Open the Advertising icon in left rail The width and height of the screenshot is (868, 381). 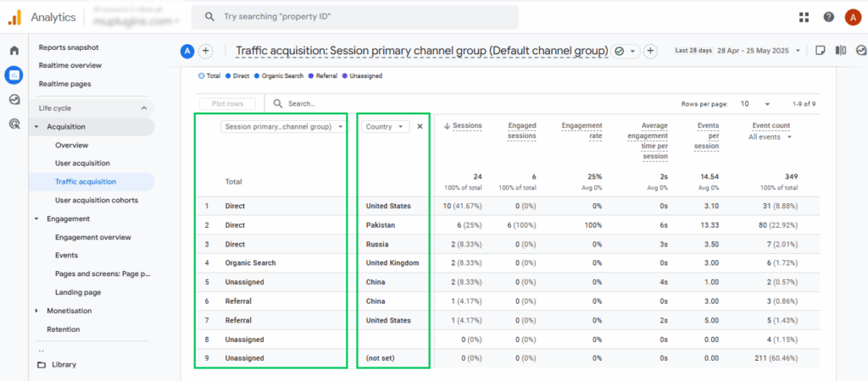point(14,124)
